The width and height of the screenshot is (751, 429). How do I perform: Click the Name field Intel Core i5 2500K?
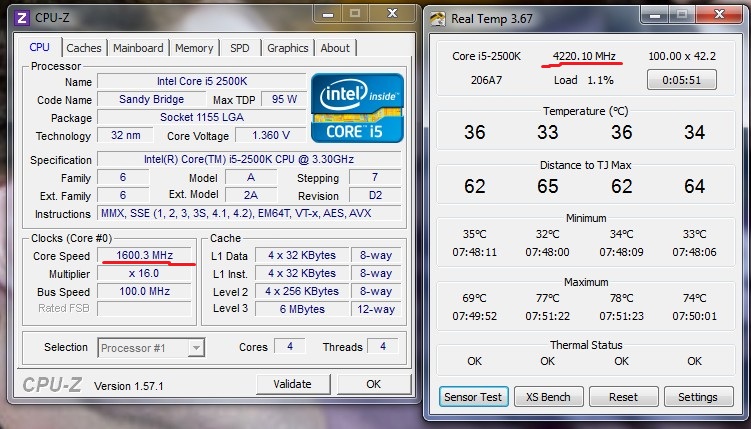(x=202, y=81)
